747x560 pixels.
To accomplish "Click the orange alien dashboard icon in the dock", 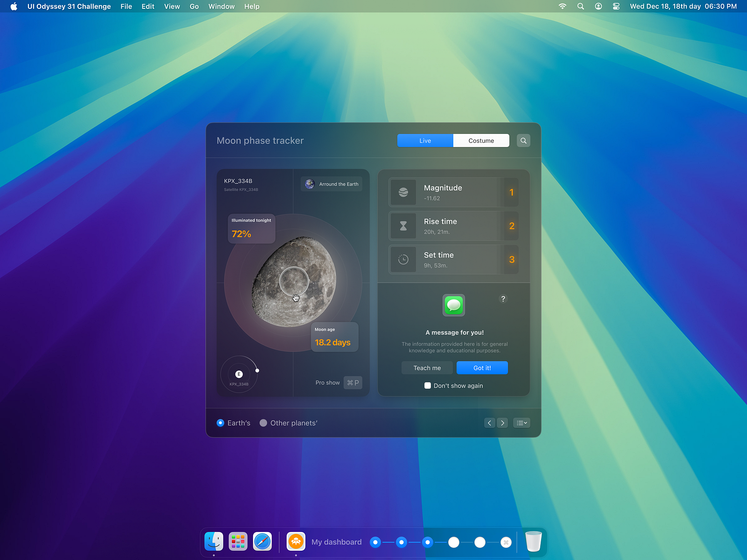I will [296, 542].
